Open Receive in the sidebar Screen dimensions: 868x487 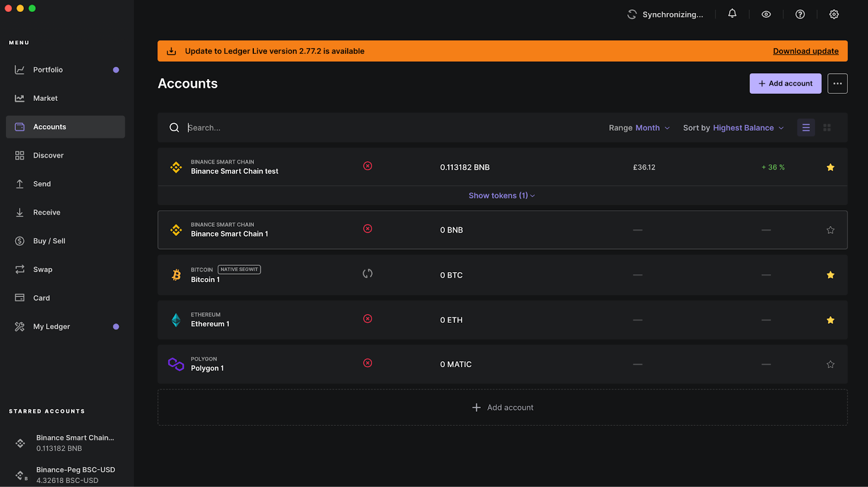[66, 213]
